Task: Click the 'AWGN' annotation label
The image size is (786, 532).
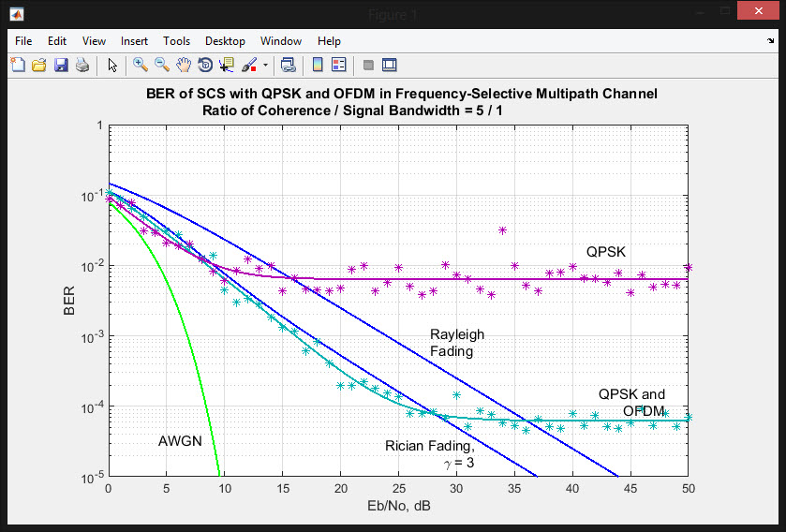Action: point(180,441)
